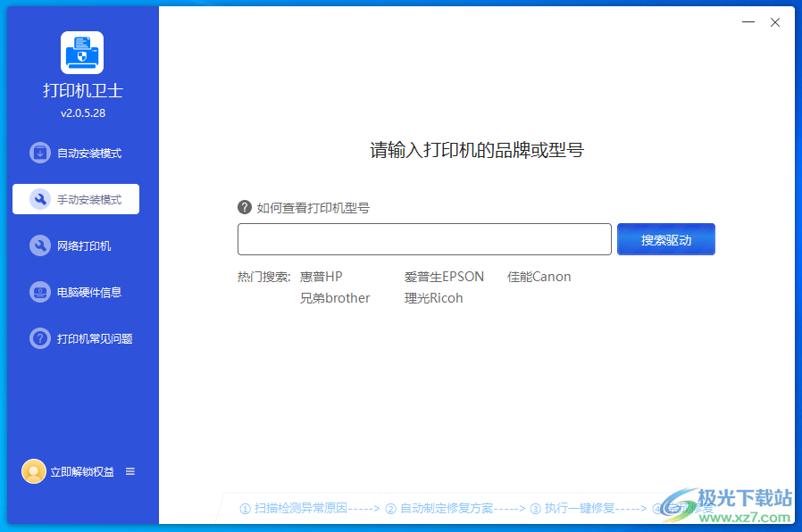The width and height of the screenshot is (802, 532).
Task: Select the 爱普生EPSON hot search entry
Action: point(447,277)
